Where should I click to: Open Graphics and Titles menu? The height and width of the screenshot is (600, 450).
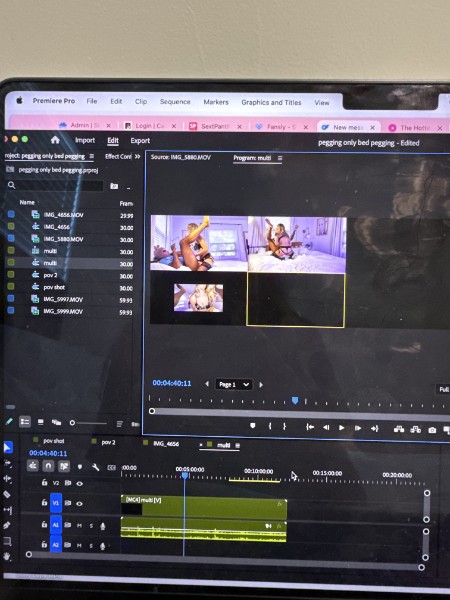pyautogui.click(x=271, y=102)
